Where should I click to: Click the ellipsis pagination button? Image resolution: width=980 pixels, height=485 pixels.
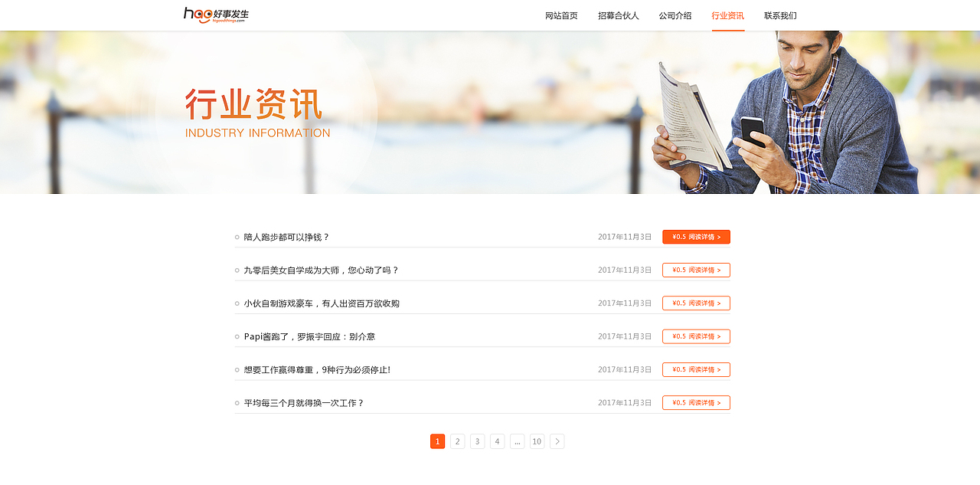click(x=517, y=441)
